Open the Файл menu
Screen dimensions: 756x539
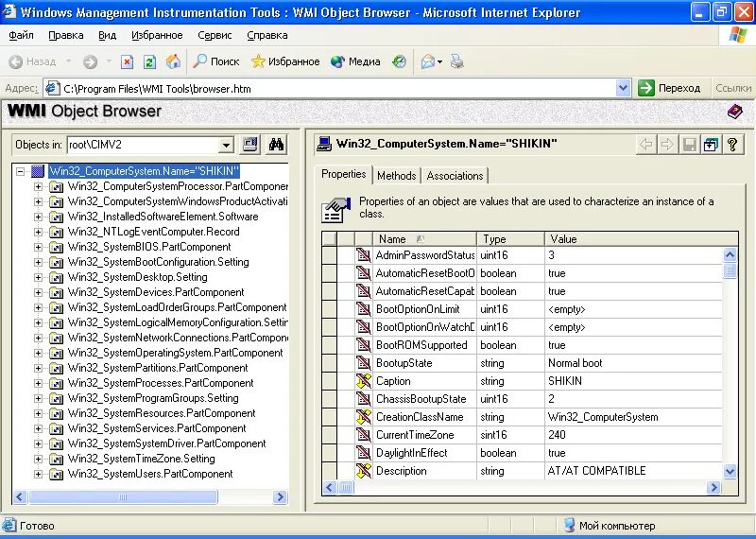tap(21, 35)
